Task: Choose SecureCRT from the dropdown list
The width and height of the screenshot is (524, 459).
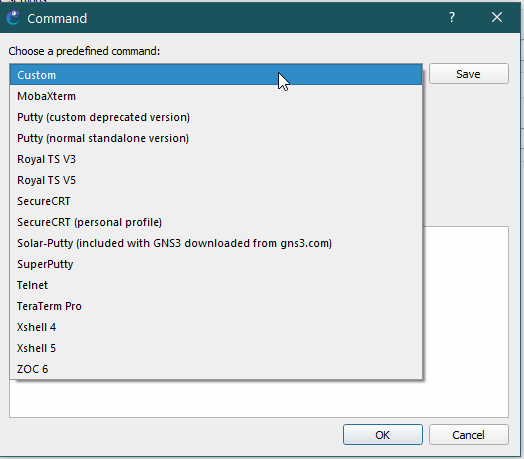Action: [216, 201]
